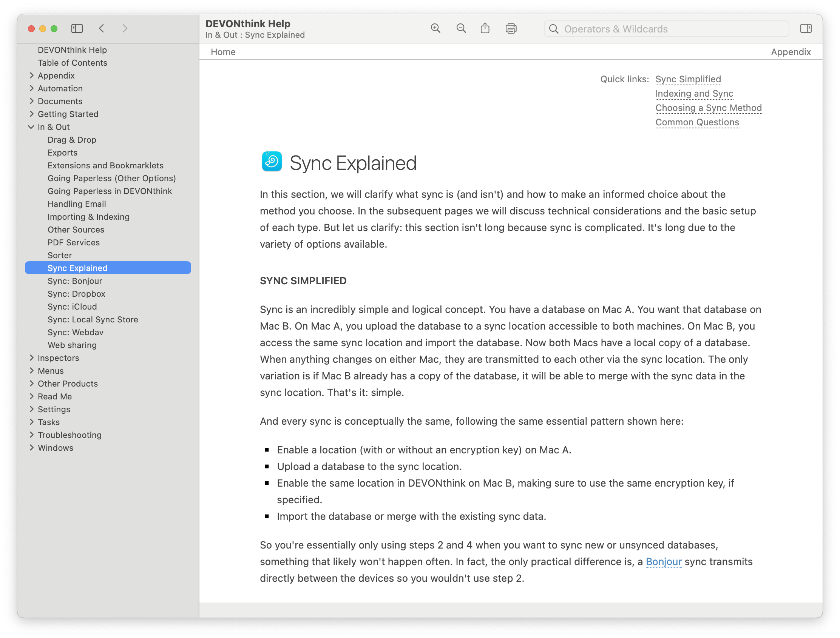This screenshot has width=840, height=638.
Task: Zoom in with the magnifier plus icon
Action: coord(435,28)
